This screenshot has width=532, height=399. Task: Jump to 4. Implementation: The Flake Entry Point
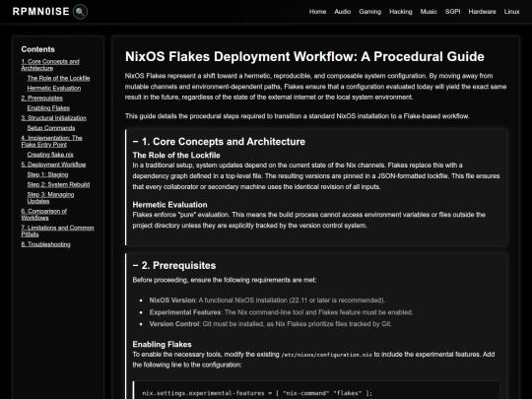(x=51, y=141)
